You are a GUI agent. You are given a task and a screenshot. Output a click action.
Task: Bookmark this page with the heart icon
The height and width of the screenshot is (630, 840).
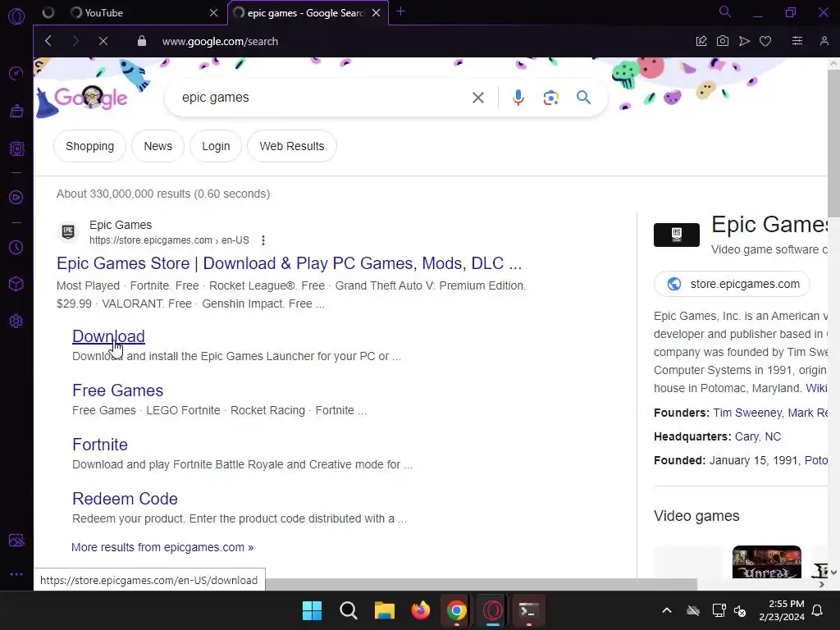click(x=765, y=41)
